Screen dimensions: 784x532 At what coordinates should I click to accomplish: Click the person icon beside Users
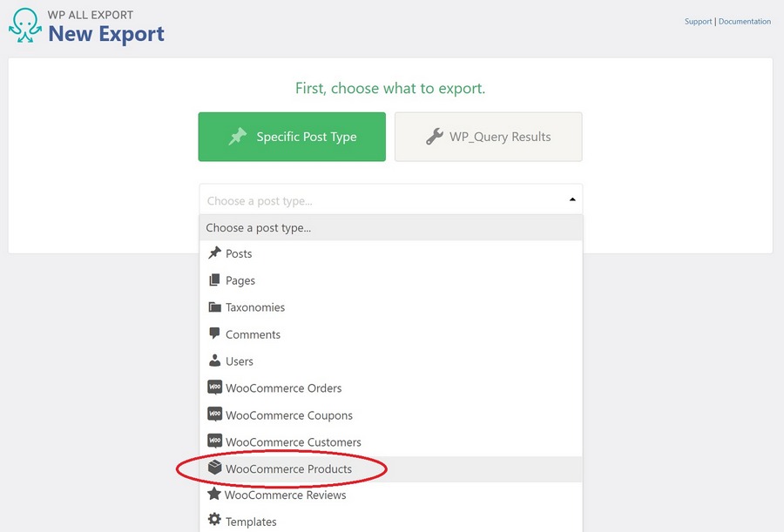point(214,361)
